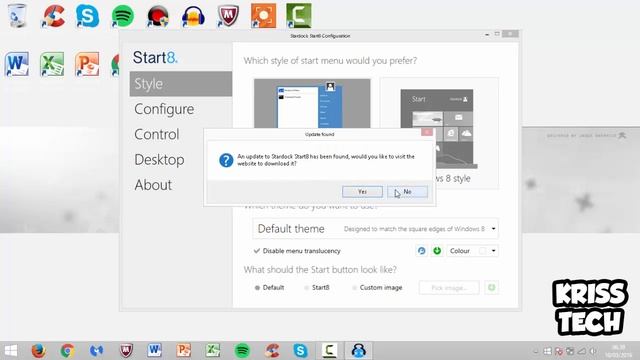Click the green plus icon beside Pick image
Screen dimensions: 640x360
coord(491,287)
